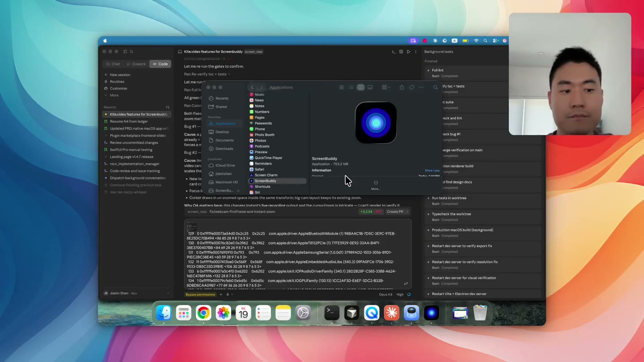This screenshot has width=644, height=362.
Task: Click the Create PR button
Action: click(395, 212)
